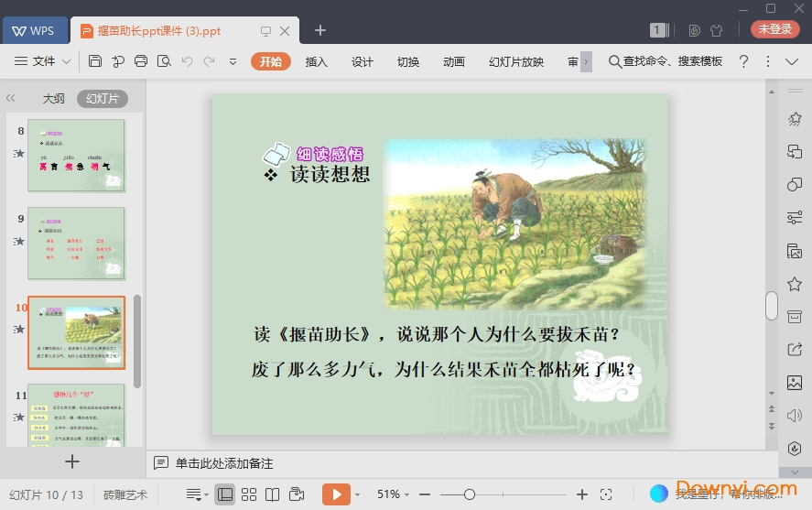Switch to Normal view icon
Viewport: 812px width, 510px height.
(x=225, y=494)
